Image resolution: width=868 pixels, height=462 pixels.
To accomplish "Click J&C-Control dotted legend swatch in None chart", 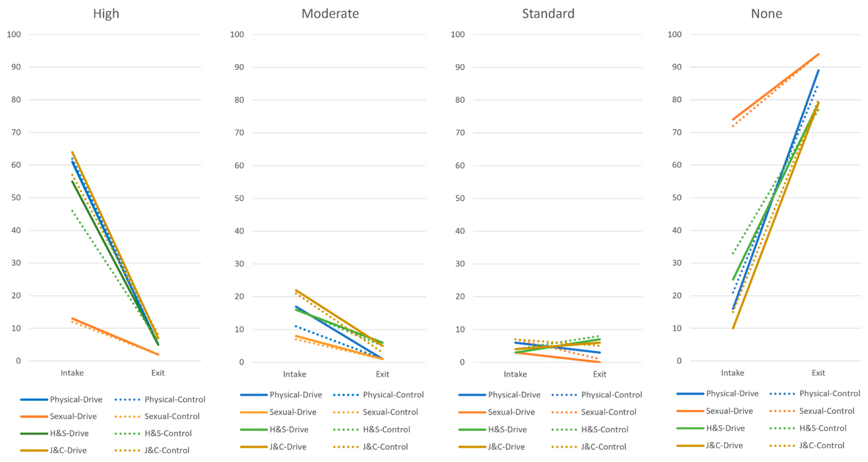I will 782,446.
